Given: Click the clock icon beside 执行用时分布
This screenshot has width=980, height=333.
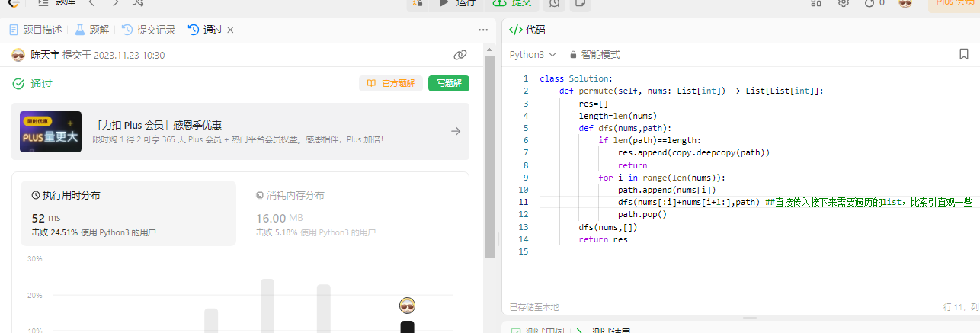Looking at the screenshot, I should (x=35, y=195).
